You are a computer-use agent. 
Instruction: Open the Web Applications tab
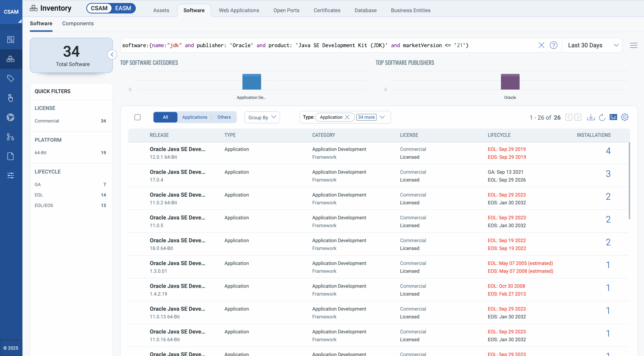coord(239,10)
